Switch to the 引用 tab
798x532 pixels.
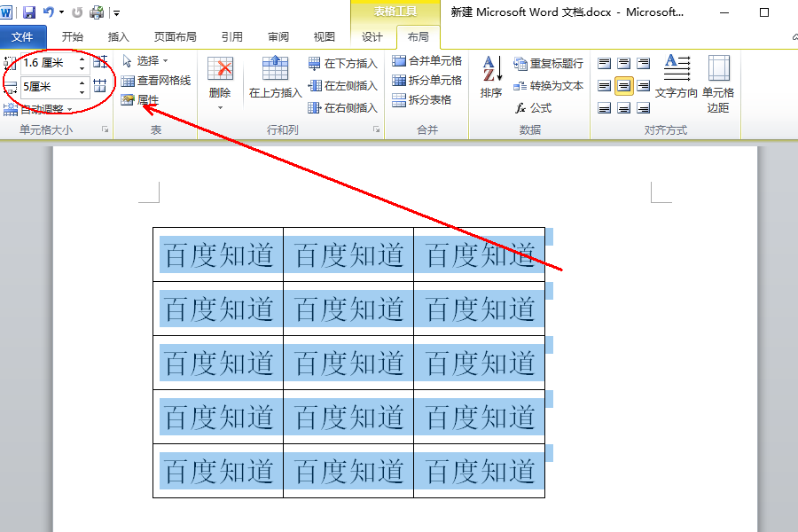(x=232, y=36)
